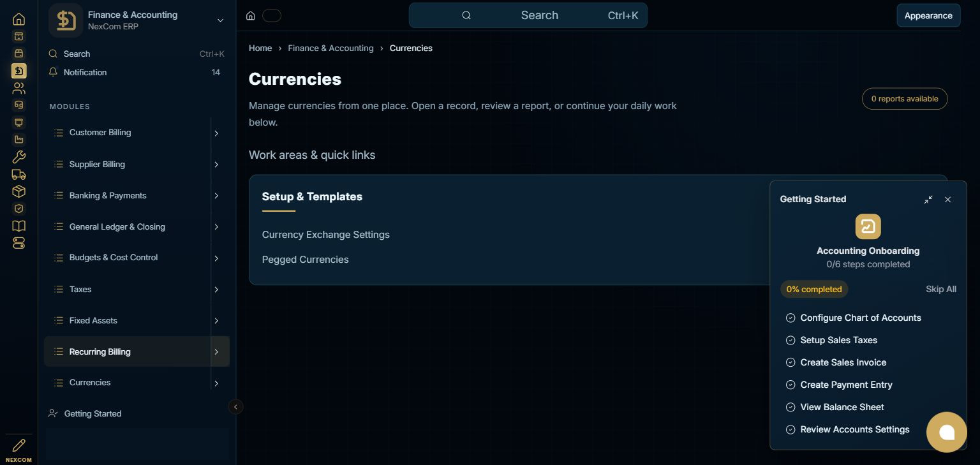Open the Finance & Accounting workspace dropdown
Image resolution: width=980 pixels, height=465 pixels.
coord(220,20)
